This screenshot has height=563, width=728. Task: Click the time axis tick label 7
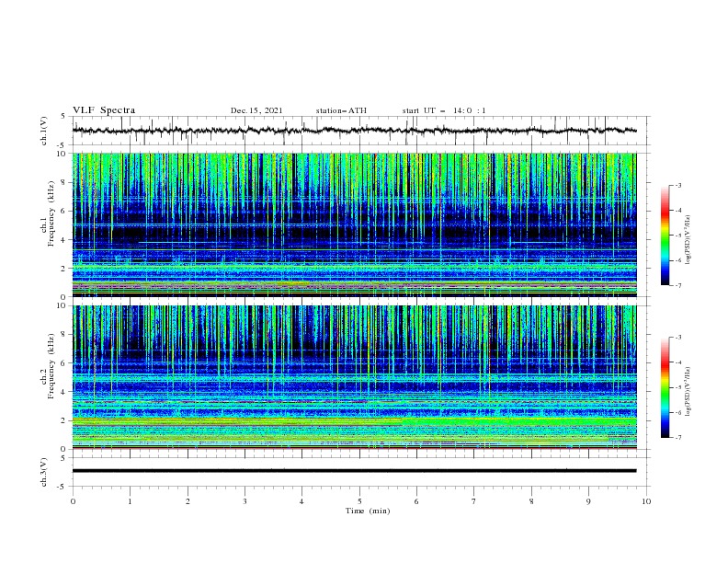(x=474, y=501)
